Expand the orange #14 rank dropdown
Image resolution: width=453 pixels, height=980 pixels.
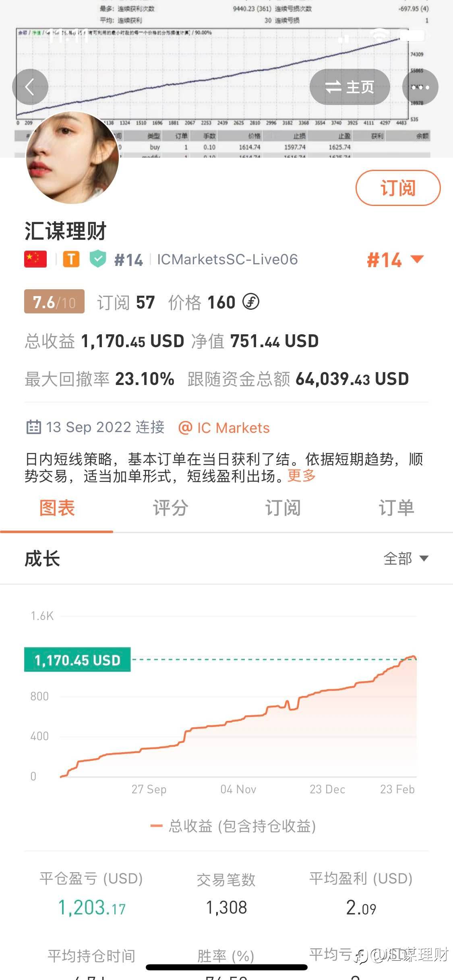395,260
